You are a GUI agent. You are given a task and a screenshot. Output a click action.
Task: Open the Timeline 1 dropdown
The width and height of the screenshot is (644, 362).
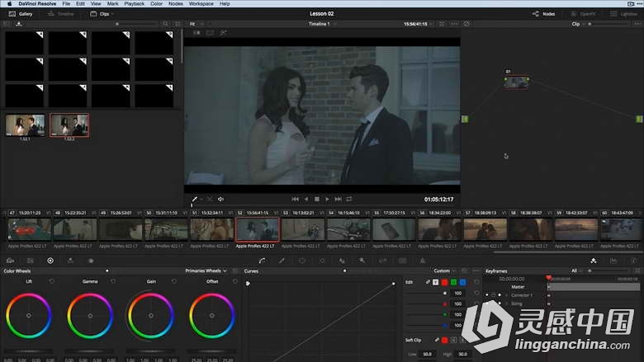322,24
